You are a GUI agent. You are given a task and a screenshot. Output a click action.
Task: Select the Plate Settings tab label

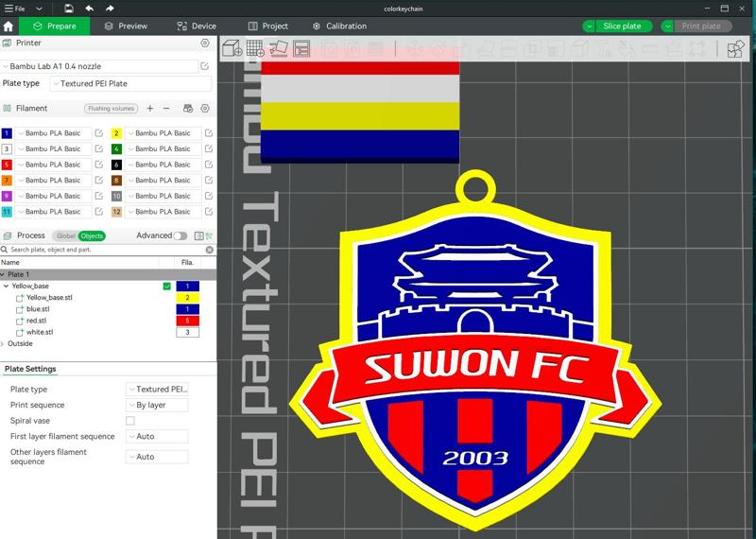tap(30, 369)
